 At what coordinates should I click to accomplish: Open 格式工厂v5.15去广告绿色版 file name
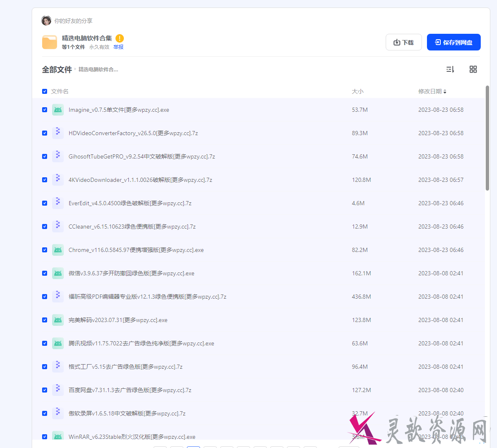(126, 367)
